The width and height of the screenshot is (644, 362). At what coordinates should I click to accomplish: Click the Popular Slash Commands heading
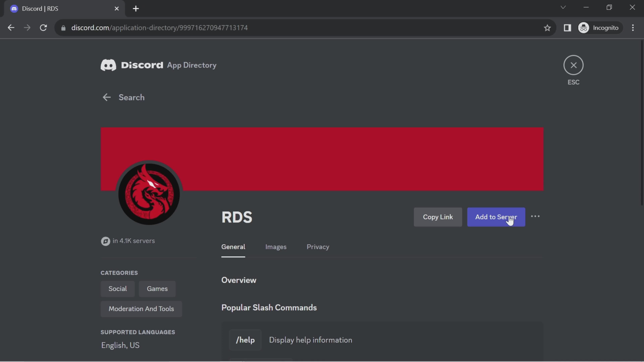point(269,308)
